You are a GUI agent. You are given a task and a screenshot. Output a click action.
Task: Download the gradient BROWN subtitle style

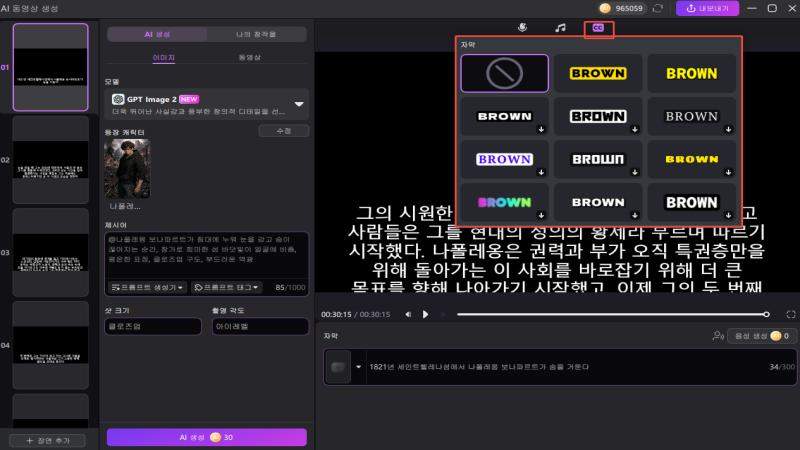(x=541, y=215)
